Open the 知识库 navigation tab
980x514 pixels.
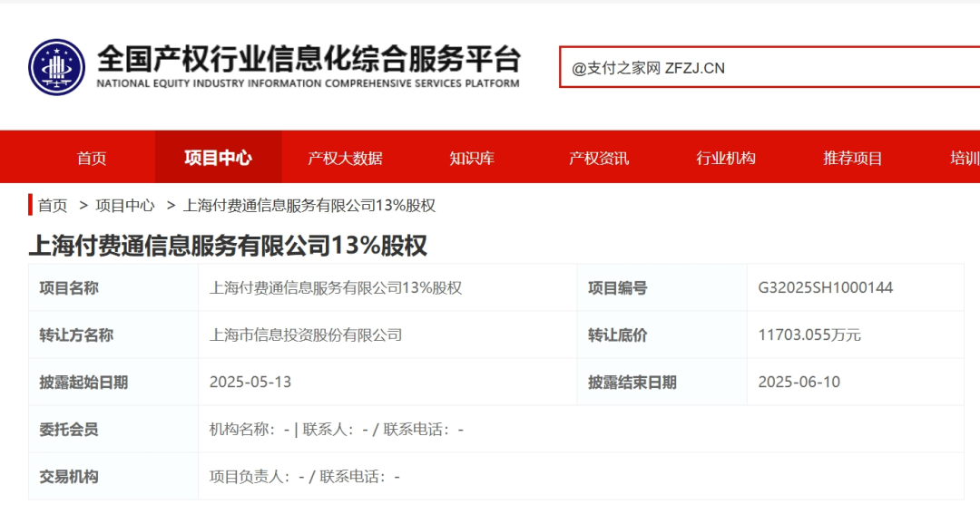pos(472,158)
